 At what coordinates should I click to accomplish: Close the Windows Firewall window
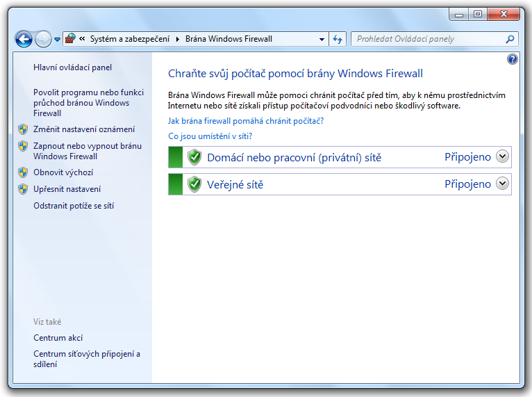pyautogui.click(x=504, y=15)
